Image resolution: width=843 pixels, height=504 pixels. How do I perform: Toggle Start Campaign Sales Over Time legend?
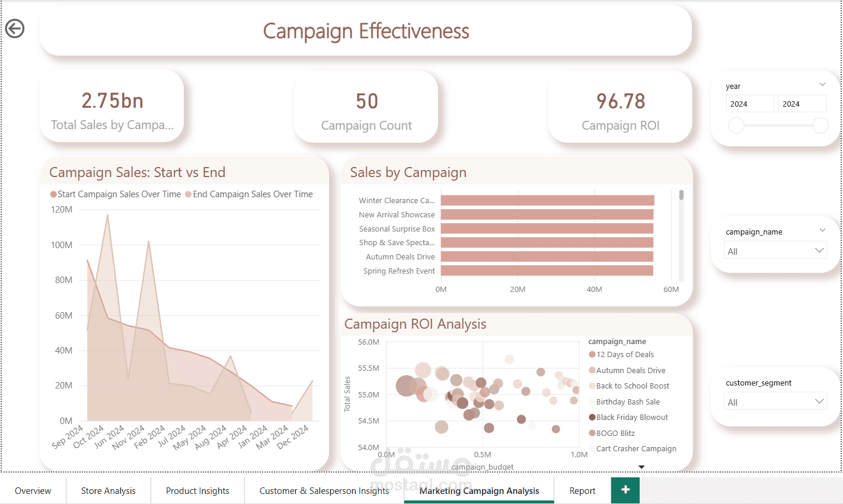116,194
